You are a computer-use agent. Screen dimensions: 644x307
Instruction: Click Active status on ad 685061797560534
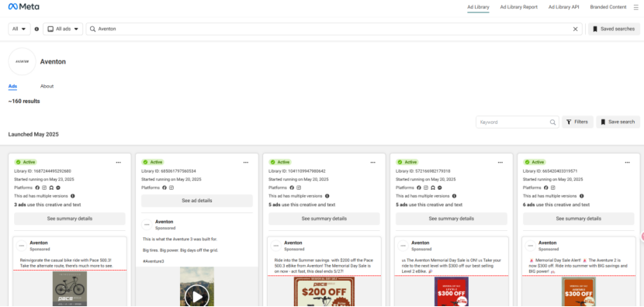(154, 162)
